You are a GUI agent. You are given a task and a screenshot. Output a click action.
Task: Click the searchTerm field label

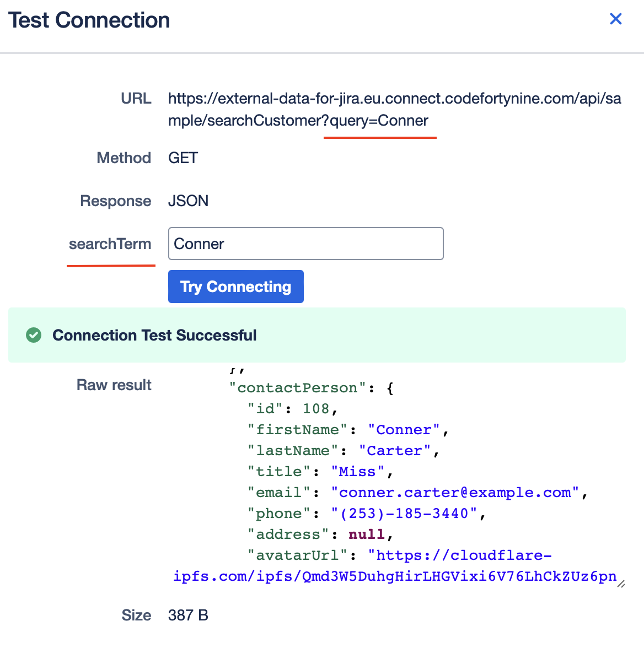point(110,244)
